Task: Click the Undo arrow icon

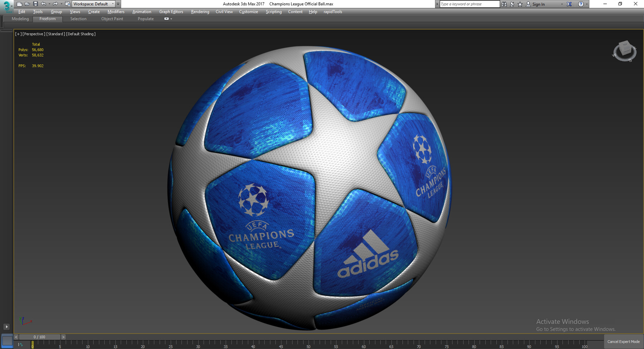Action: pyautogui.click(x=44, y=4)
